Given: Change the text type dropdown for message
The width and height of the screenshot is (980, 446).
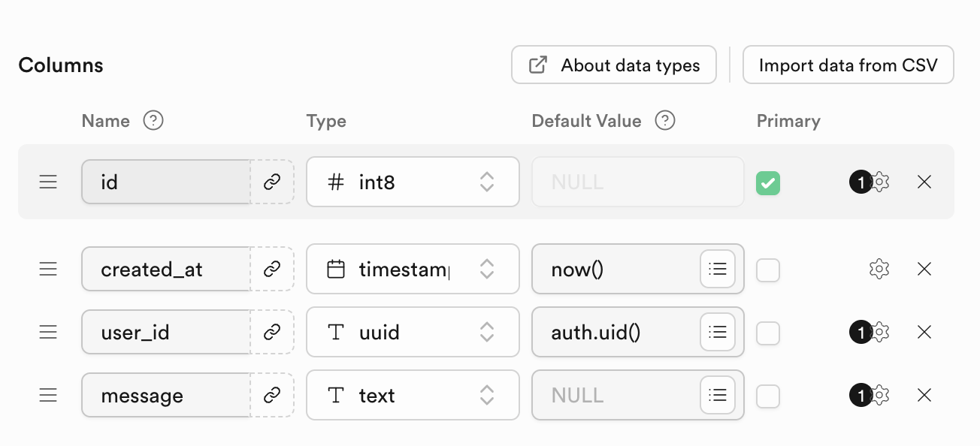Looking at the screenshot, I should pyautogui.click(x=413, y=395).
